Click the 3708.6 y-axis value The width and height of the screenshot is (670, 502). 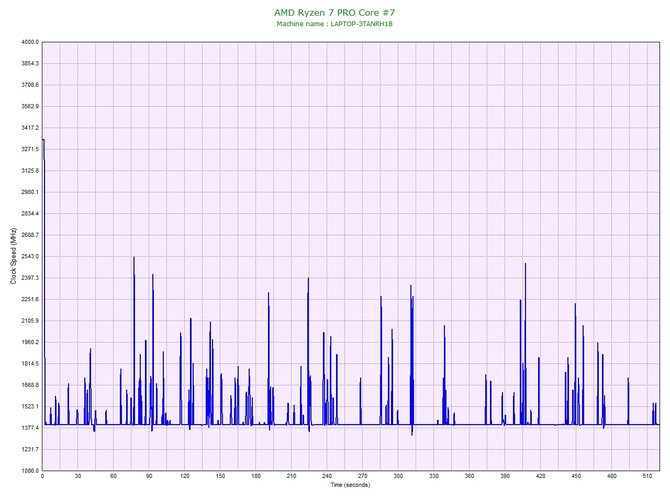coord(30,85)
